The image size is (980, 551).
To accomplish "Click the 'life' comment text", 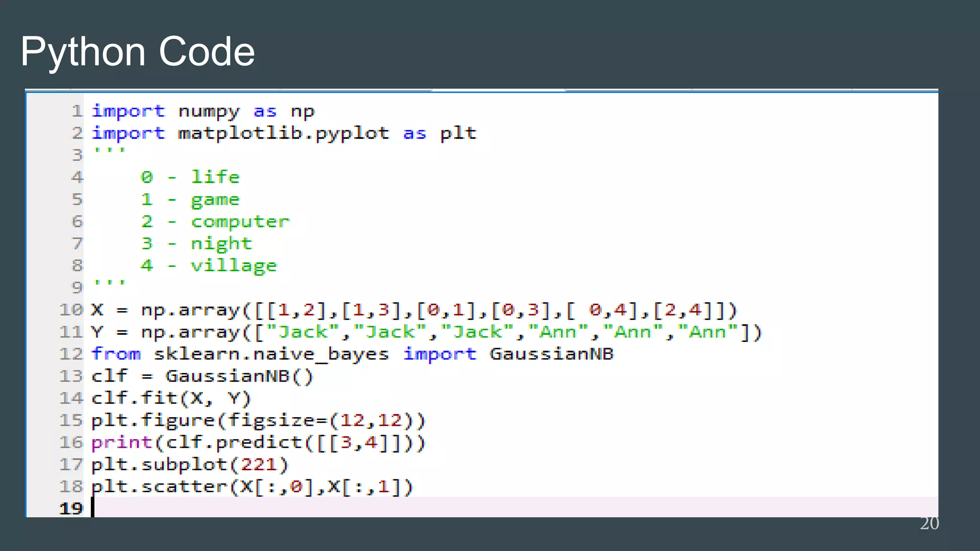I will [215, 177].
